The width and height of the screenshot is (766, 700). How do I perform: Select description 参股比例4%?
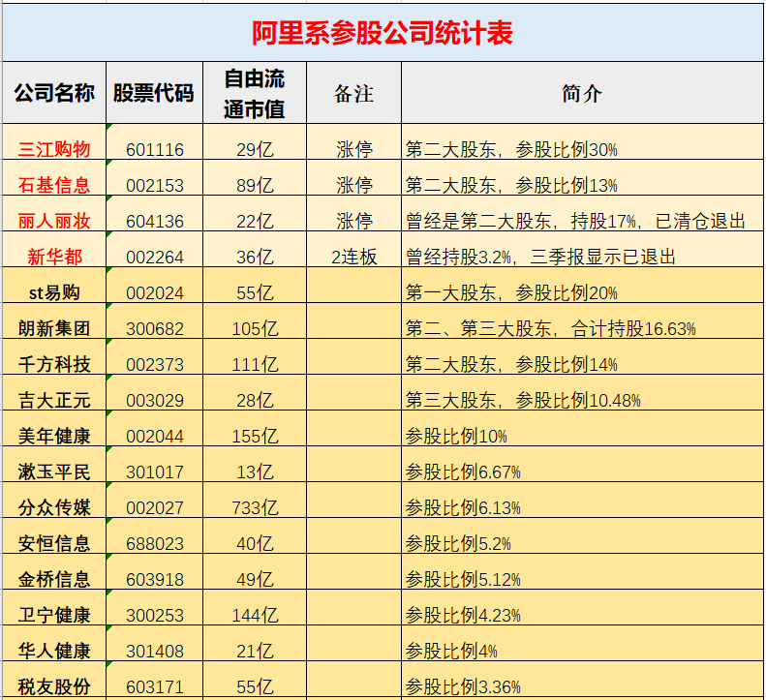pyautogui.click(x=582, y=643)
